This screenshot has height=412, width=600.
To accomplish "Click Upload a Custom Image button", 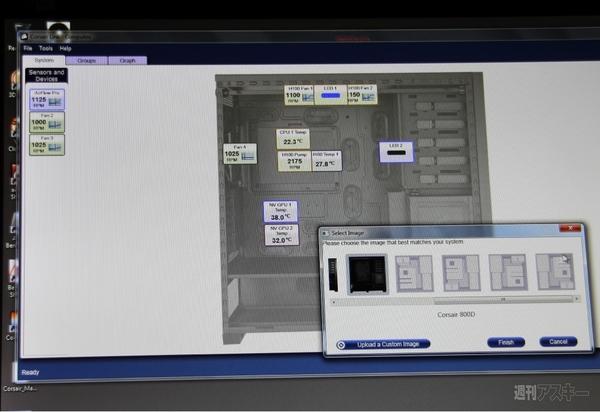I will 383,344.
